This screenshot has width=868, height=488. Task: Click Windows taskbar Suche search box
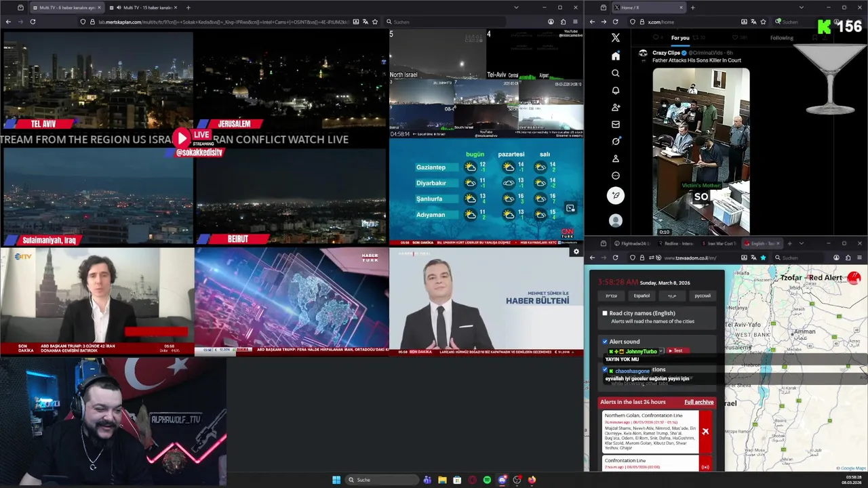pos(381,480)
